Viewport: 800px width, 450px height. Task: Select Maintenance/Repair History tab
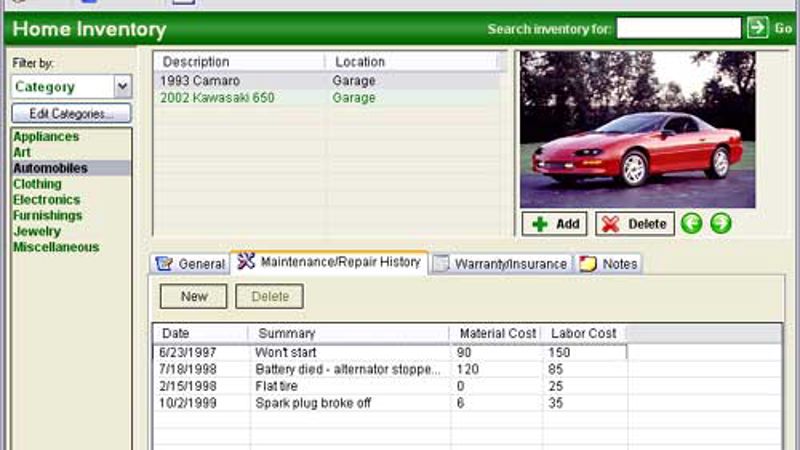(x=329, y=262)
